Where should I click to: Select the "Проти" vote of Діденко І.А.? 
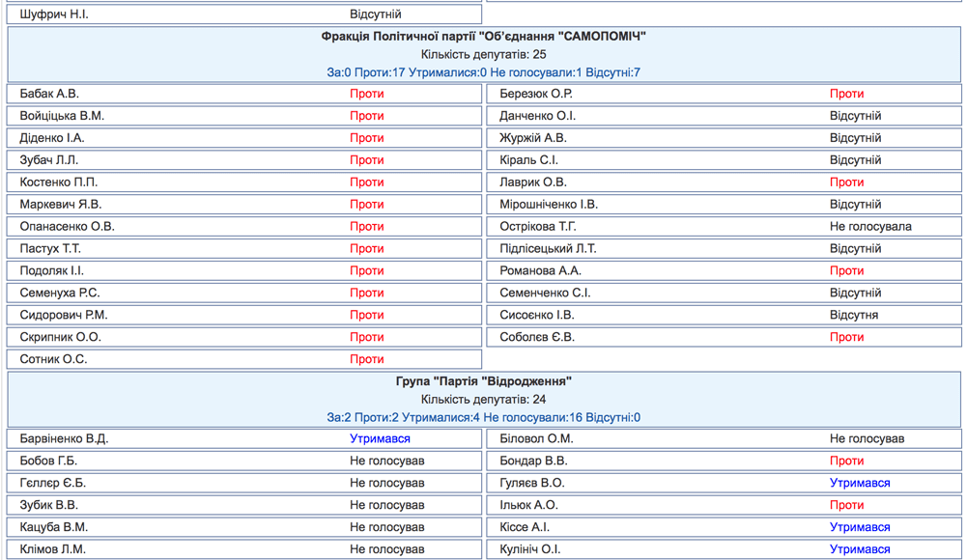pos(366,138)
